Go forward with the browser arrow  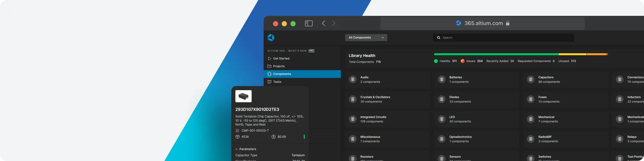click(334, 23)
